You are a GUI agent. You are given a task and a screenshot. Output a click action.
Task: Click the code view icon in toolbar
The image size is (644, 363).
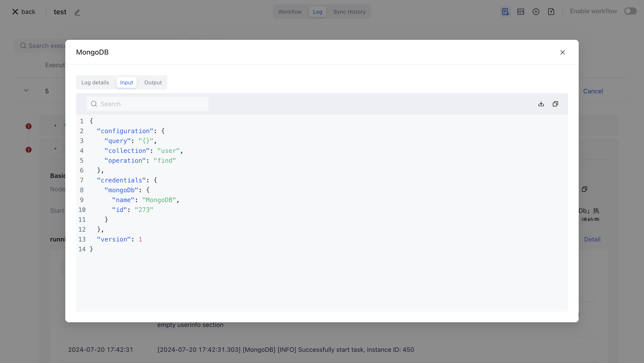pyautogui.click(x=521, y=12)
